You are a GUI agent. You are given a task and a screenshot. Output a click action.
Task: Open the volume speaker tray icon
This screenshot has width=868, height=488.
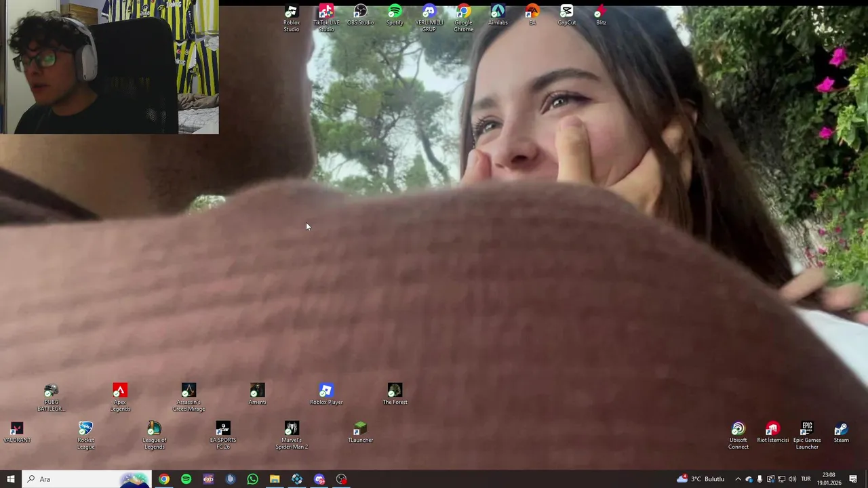pyautogui.click(x=792, y=479)
